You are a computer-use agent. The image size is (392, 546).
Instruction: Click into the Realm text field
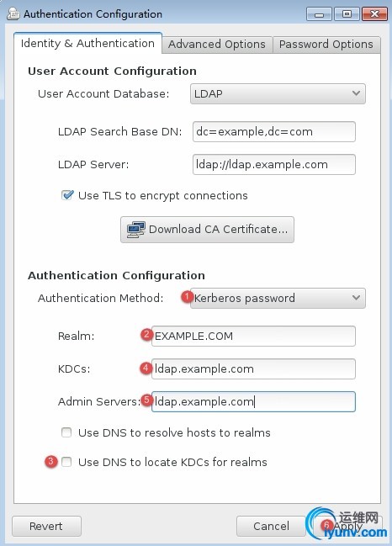click(x=253, y=336)
